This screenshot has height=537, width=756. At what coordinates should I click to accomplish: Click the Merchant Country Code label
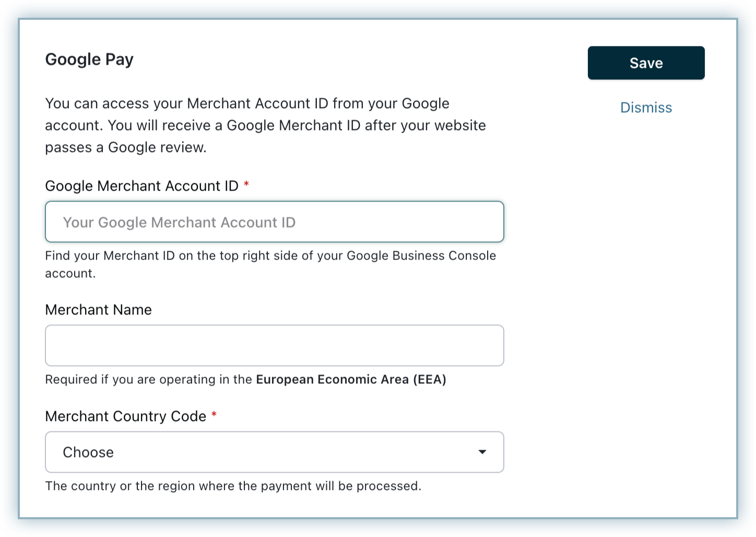click(125, 416)
